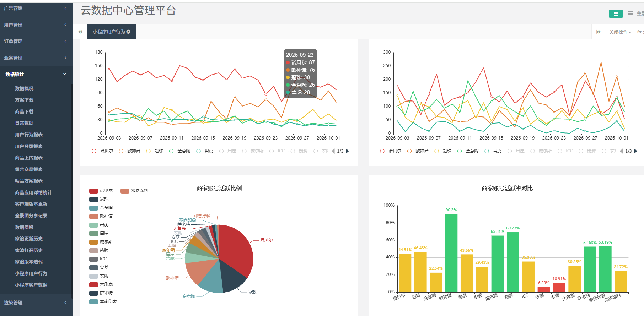Click 冠珠 dark swatch in pie legend
The height and width of the screenshot is (316, 644).
click(x=93, y=200)
